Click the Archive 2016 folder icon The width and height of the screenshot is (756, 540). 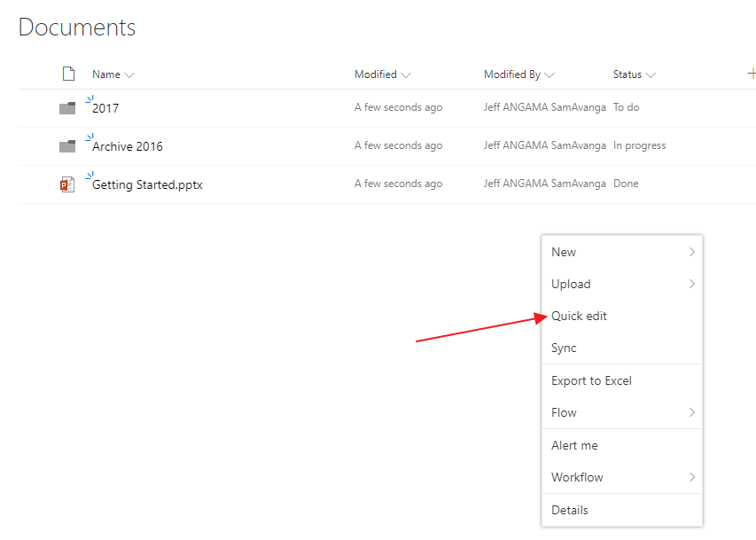click(x=67, y=146)
